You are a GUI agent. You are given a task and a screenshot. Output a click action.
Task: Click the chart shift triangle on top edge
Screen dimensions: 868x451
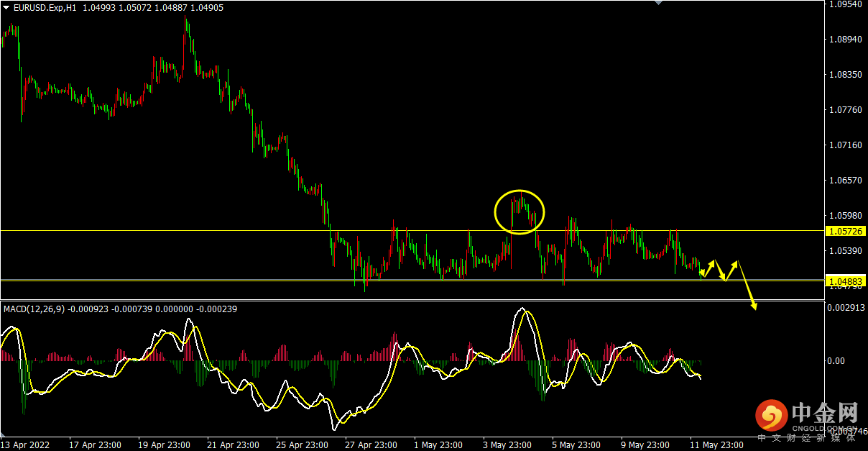point(657,3)
